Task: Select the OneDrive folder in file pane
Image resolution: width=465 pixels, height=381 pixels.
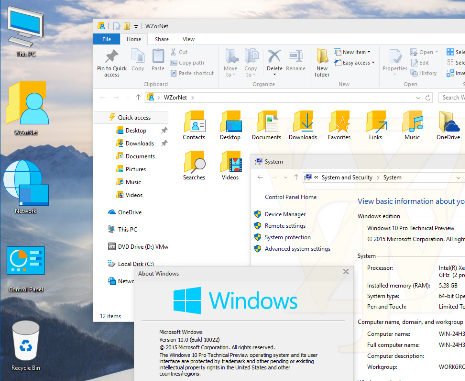Action: click(448, 125)
